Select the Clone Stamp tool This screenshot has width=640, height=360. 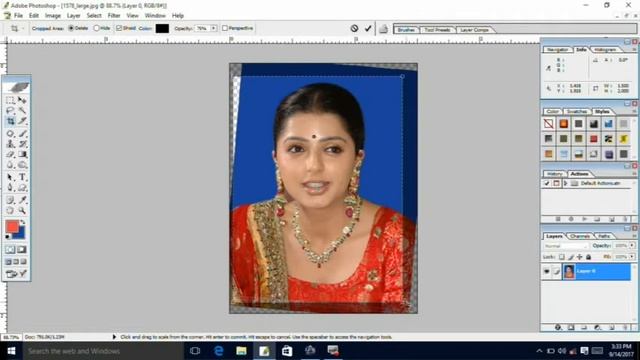pyautogui.click(x=10, y=144)
